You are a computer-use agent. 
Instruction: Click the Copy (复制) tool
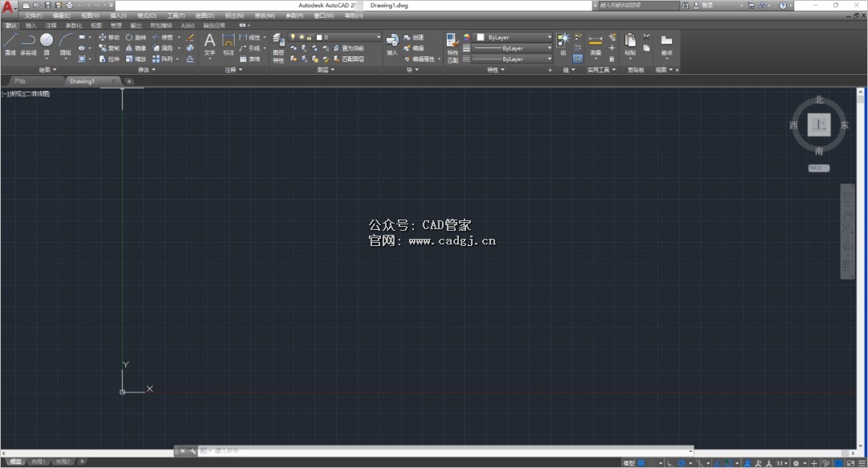[109, 48]
